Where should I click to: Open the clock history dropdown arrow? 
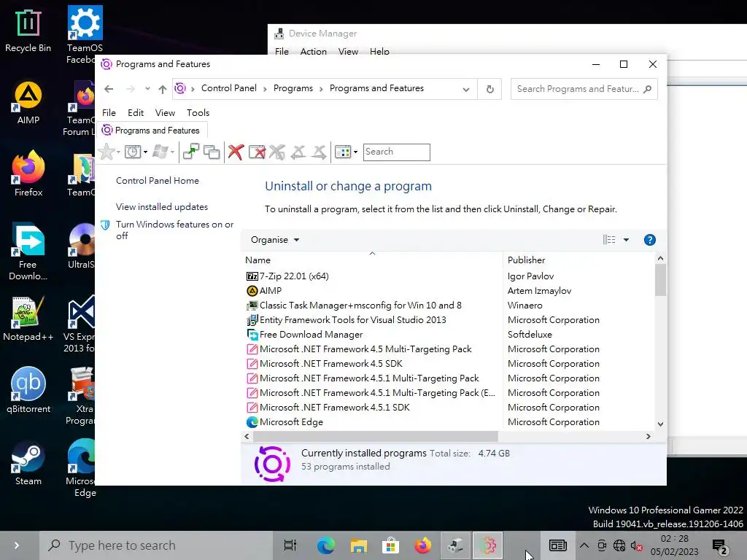click(x=145, y=152)
